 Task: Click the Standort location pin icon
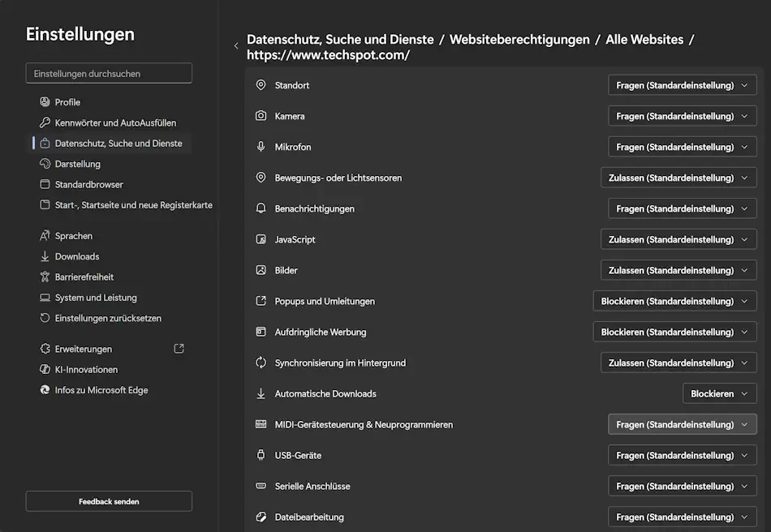[261, 84]
